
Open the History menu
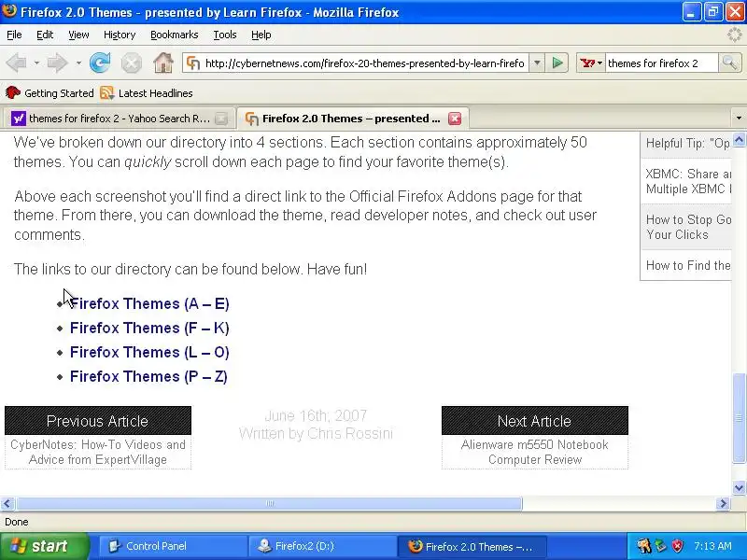(x=120, y=35)
